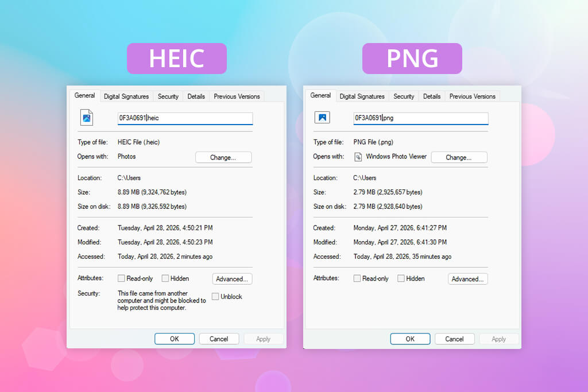Click Change... next to Photos

click(223, 157)
